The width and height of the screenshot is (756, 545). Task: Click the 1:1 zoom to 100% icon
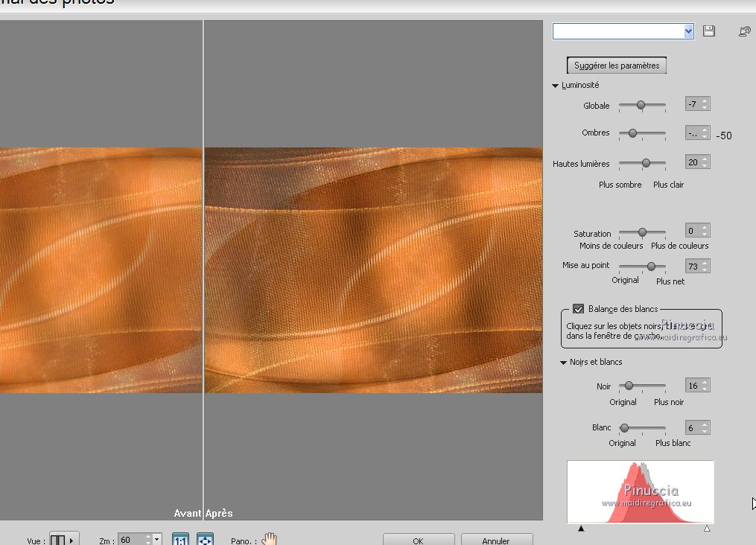pos(180,540)
